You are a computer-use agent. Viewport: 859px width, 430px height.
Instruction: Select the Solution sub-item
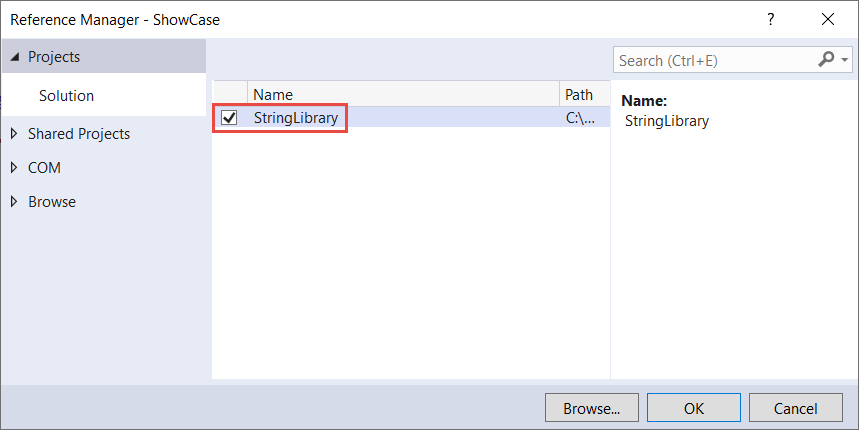pos(66,96)
